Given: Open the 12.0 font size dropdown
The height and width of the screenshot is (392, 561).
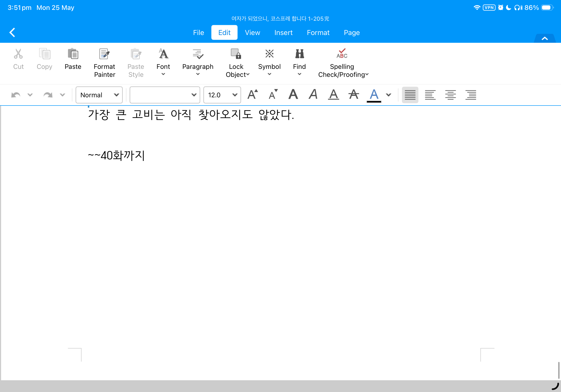Looking at the screenshot, I should point(222,95).
